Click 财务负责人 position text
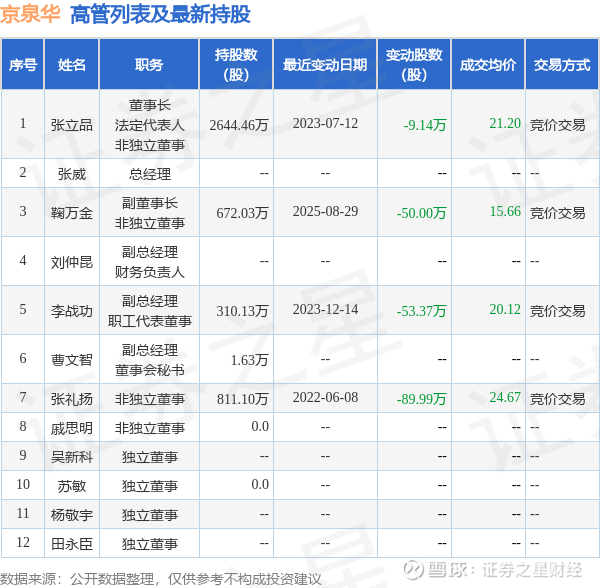Viewport: 600px width, 588px height. pyautogui.click(x=149, y=272)
